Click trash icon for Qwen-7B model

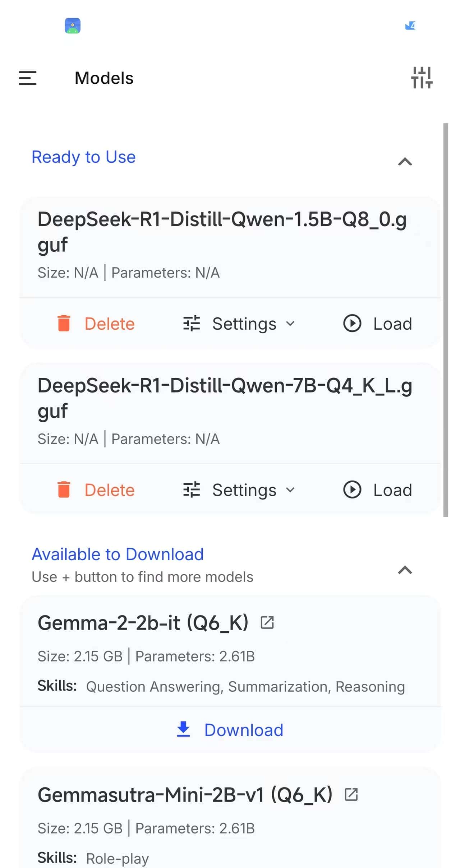[64, 489]
